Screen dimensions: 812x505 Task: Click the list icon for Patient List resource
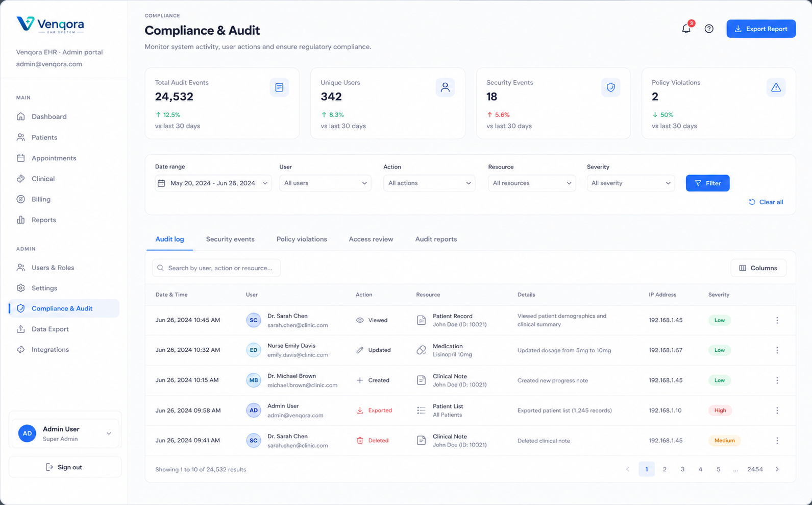click(421, 411)
